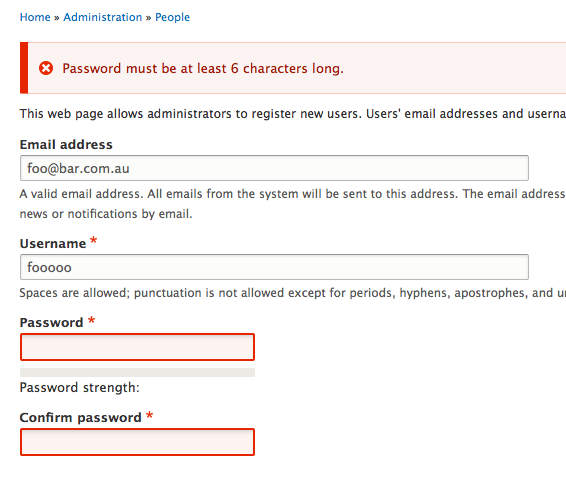Click the email address help description
Screen dimensions: 566x482
pos(293,204)
